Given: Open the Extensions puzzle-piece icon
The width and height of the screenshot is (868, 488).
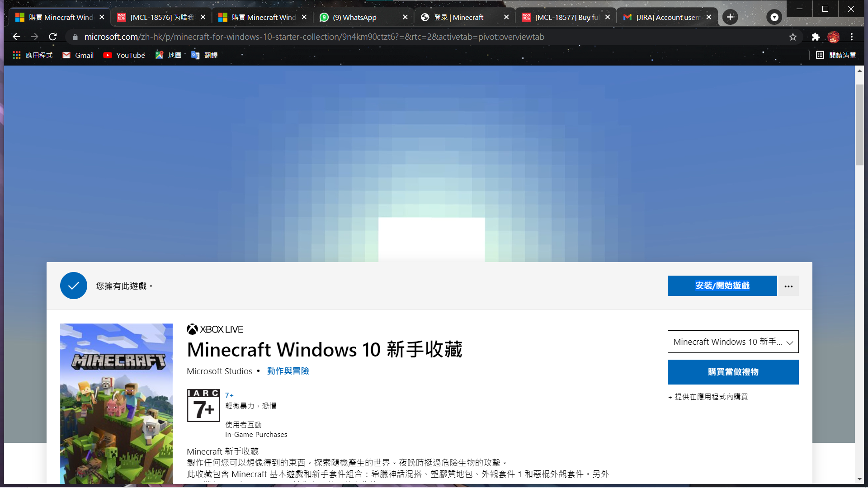Looking at the screenshot, I should [816, 37].
